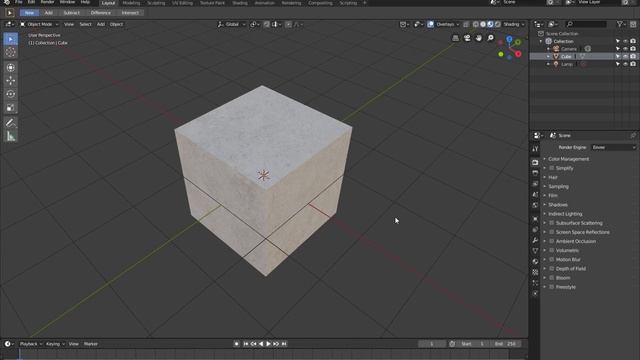Open the Shading dropdown
640x360 pixels.
(x=513, y=24)
